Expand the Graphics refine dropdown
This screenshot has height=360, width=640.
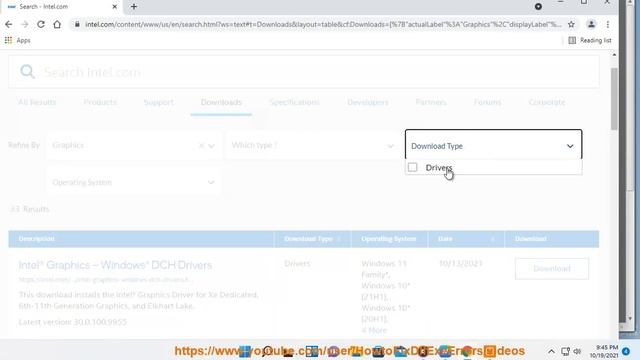[x=211, y=146]
